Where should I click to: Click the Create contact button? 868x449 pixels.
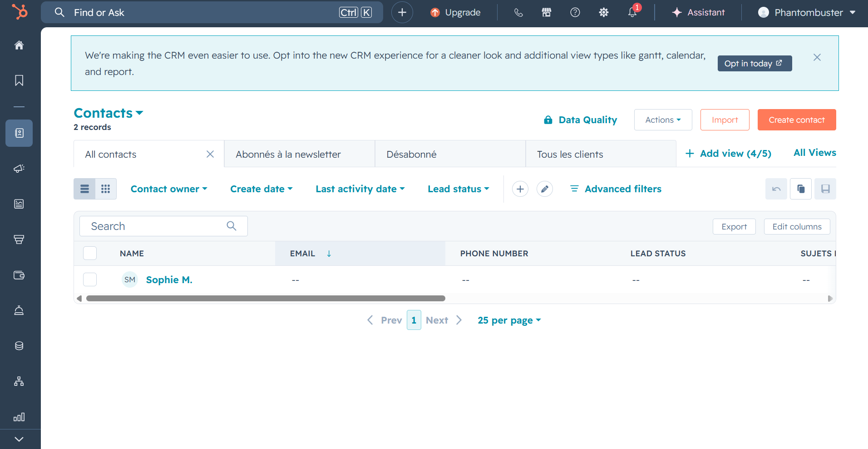pyautogui.click(x=797, y=120)
